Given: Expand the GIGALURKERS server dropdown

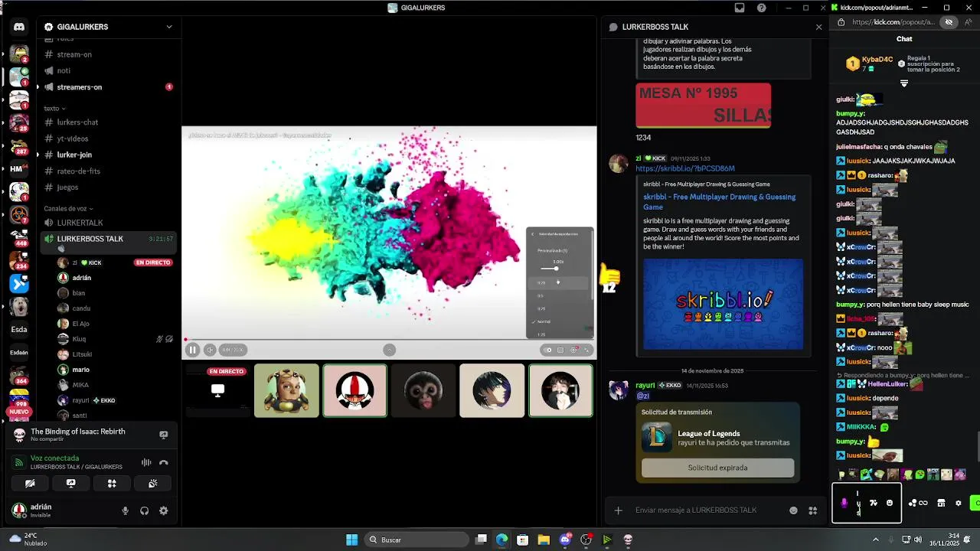Looking at the screenshot, I should click(x=169, y=27).
